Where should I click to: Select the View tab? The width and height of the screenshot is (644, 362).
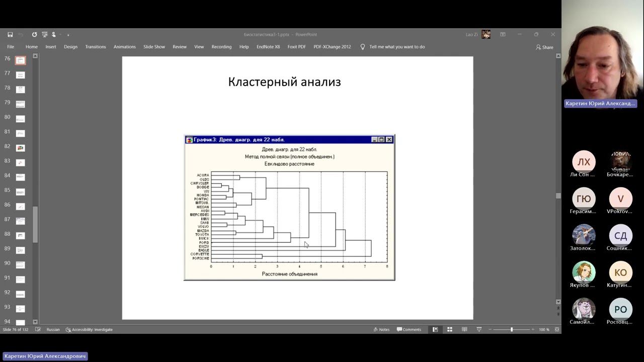click(x=199, y=47)
